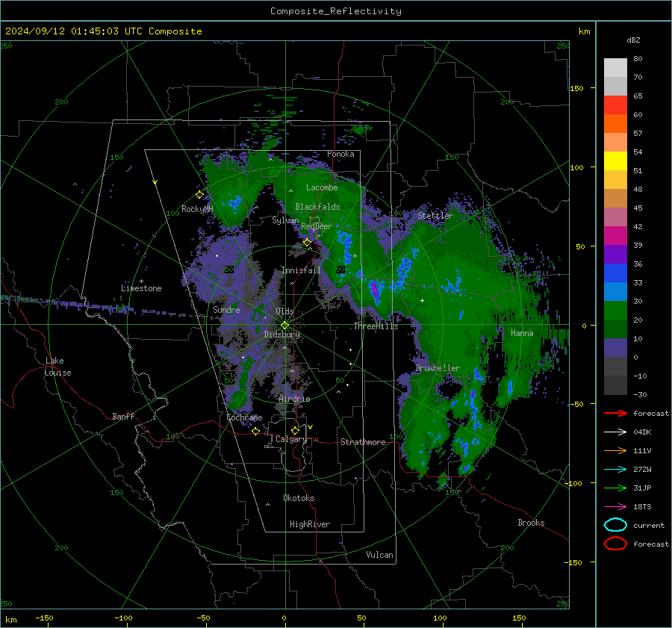The image size is (672, 628).
Task: Click the white 04DK arrow icon
Action: pyautogui.click(x=615, y=432)
